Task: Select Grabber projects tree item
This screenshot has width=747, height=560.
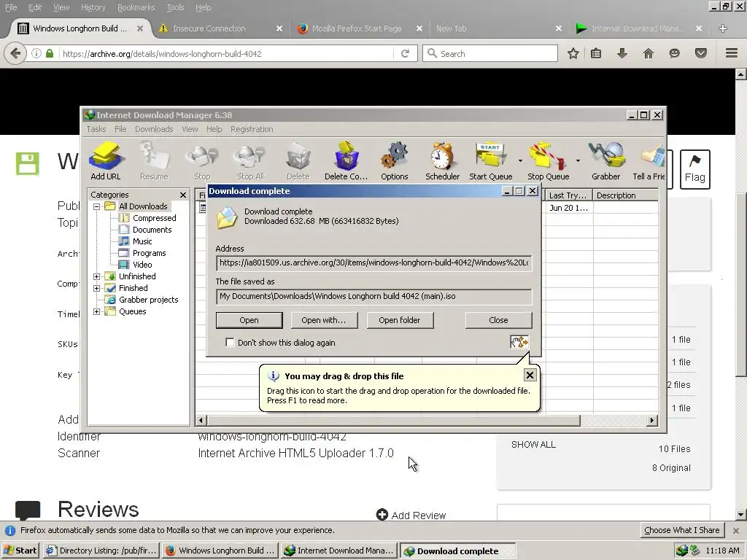Action: tap(148, 300)
